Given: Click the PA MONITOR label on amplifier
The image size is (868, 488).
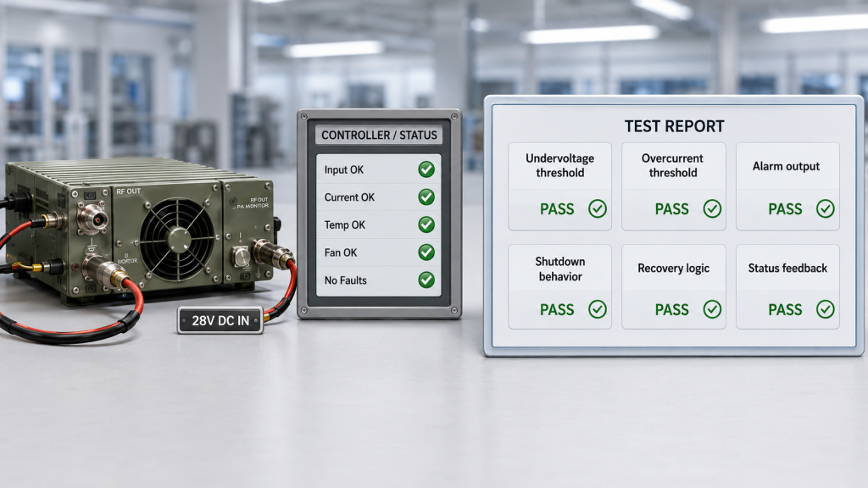Looking at the screenshot, I should click(x=253, y=206).
